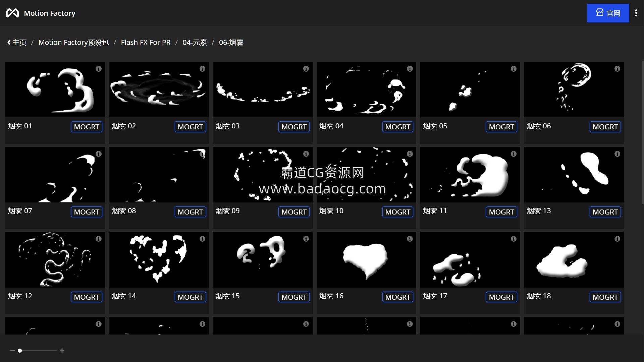Increase thumbnail size with plus icon

[x=62, y=351]
